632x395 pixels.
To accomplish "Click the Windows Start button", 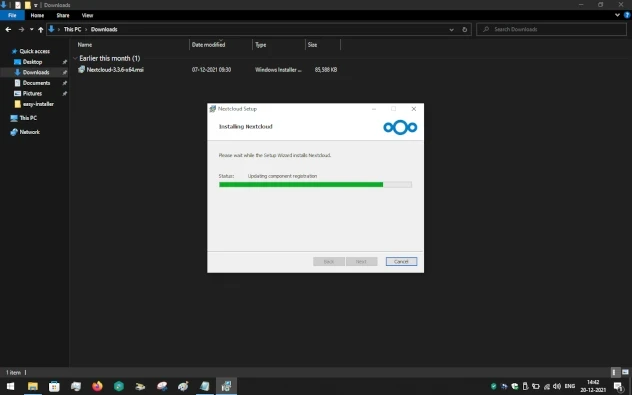I will 10,386.
